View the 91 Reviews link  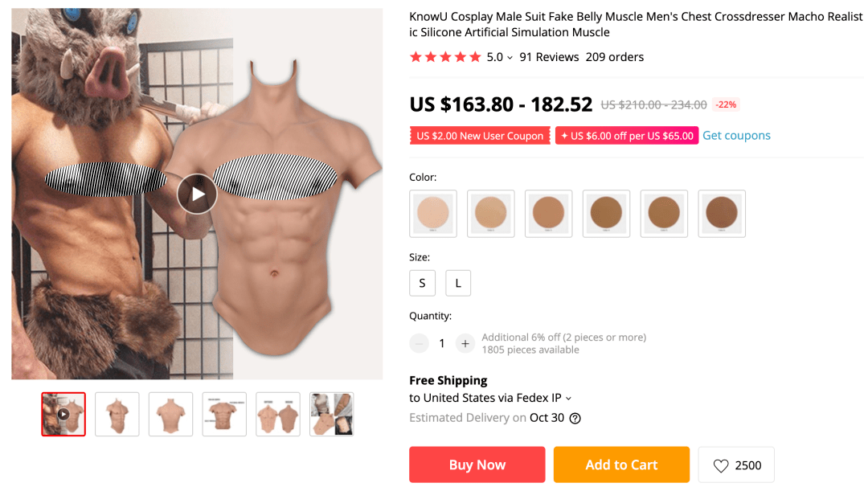549,57
